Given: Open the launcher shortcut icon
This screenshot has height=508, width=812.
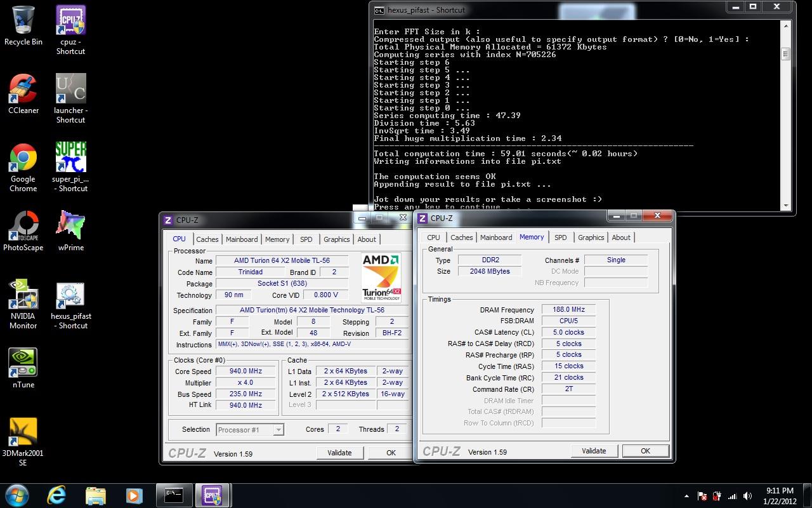Looking at the screenshot, I should click(x=70, y=98).
